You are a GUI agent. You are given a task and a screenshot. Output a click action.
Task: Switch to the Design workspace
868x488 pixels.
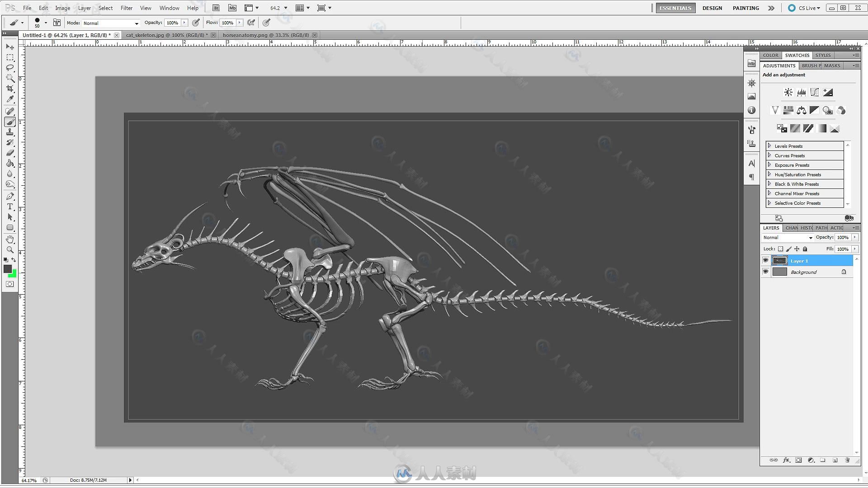[x=712, y=8]
